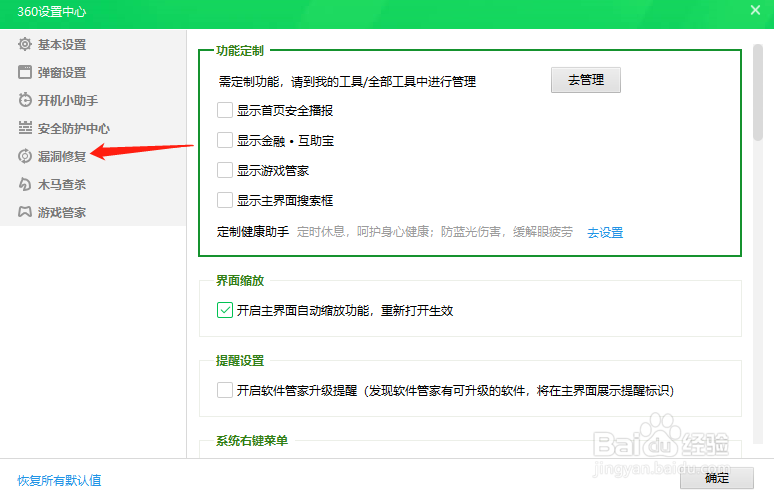774x495 pixels.
Task: Click the 去管理 button
Action: tap(586, 80)
